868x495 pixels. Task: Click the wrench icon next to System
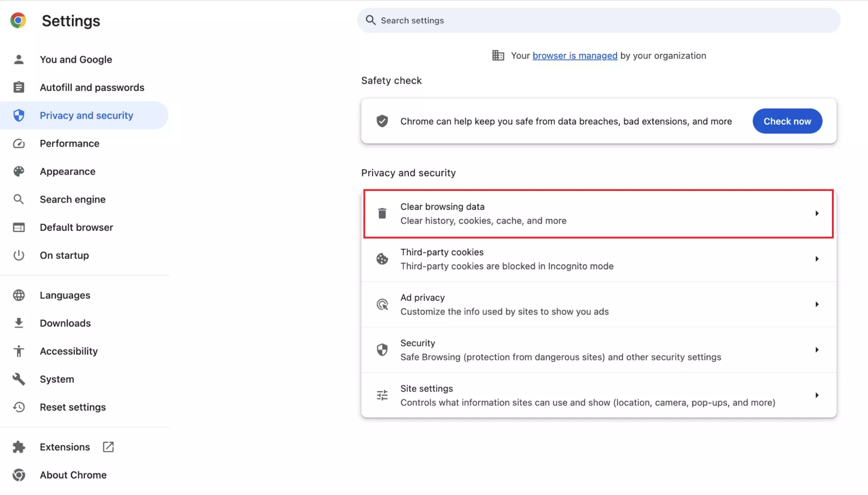pyautogui.click(x=19, y=379)
